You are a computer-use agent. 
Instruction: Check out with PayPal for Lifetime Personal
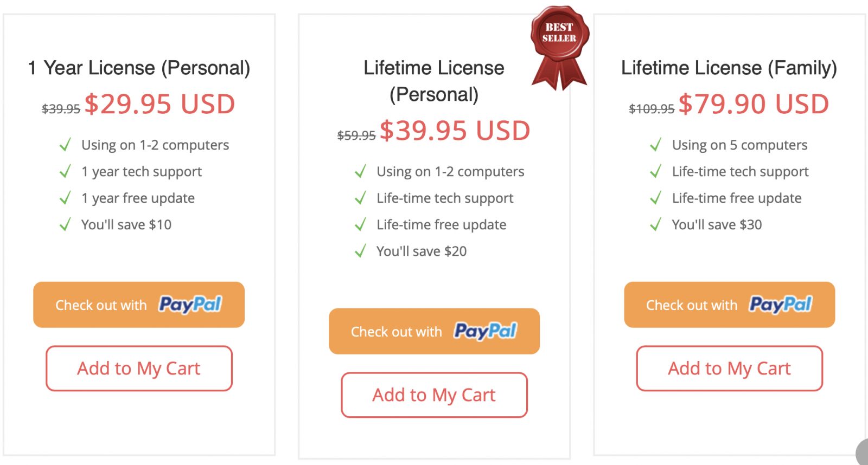pos(434,331)
